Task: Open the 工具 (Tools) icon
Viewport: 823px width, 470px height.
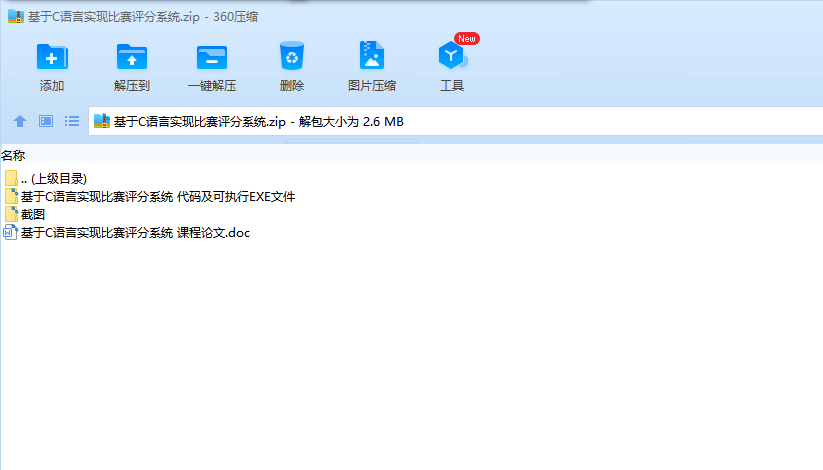Action: (x=452, y=56)
